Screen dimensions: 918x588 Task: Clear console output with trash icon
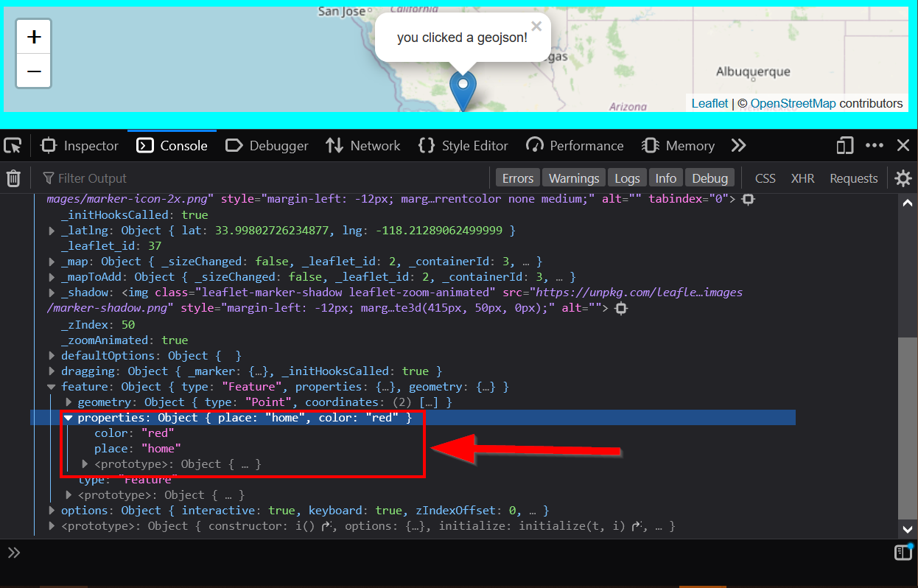[x=13, y=178]
